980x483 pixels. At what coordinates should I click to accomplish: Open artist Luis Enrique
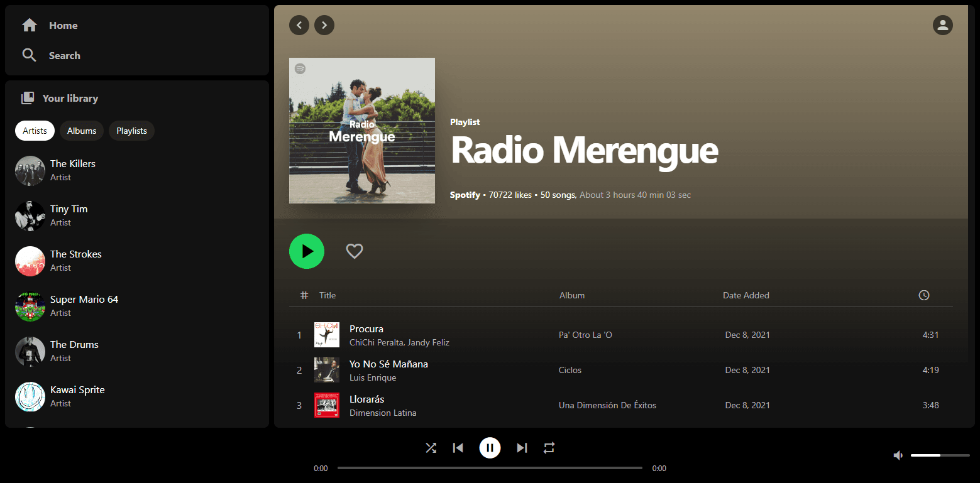[373, 377]
